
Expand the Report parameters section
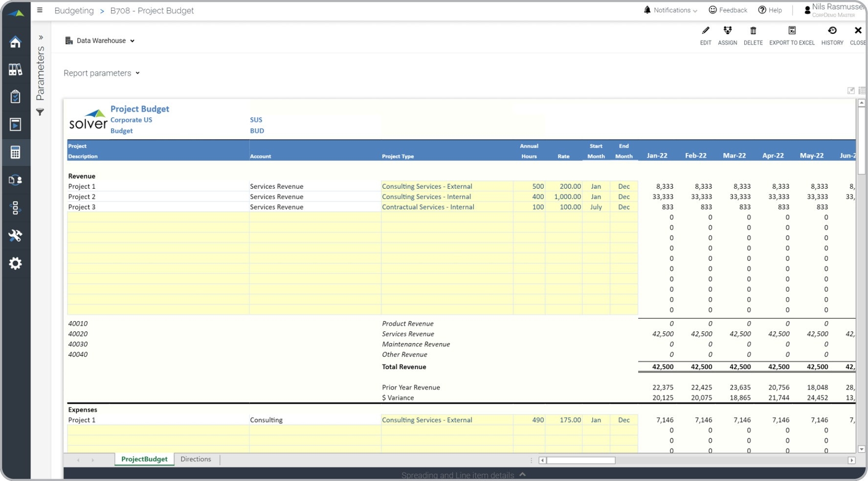pos(101,73)
